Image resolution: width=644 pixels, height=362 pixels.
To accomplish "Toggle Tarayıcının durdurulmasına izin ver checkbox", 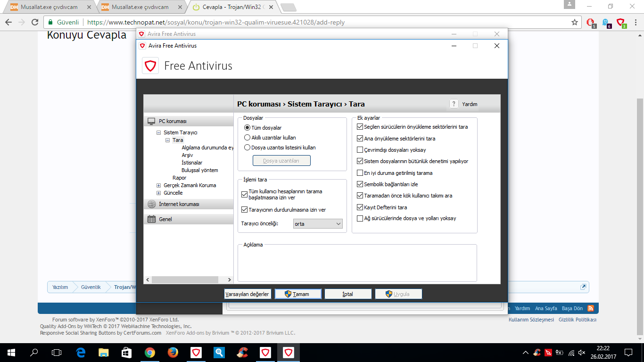I will (x=244, y=210).
